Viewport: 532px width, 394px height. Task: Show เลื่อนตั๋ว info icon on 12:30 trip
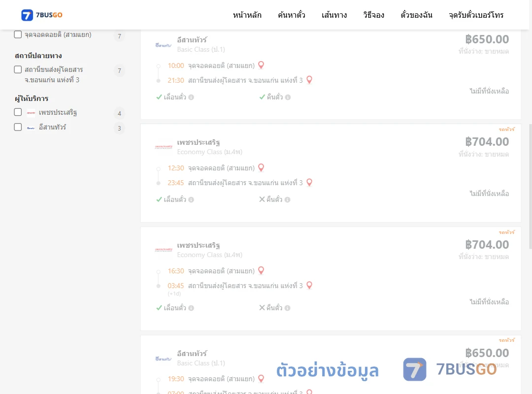pos(191,200)
